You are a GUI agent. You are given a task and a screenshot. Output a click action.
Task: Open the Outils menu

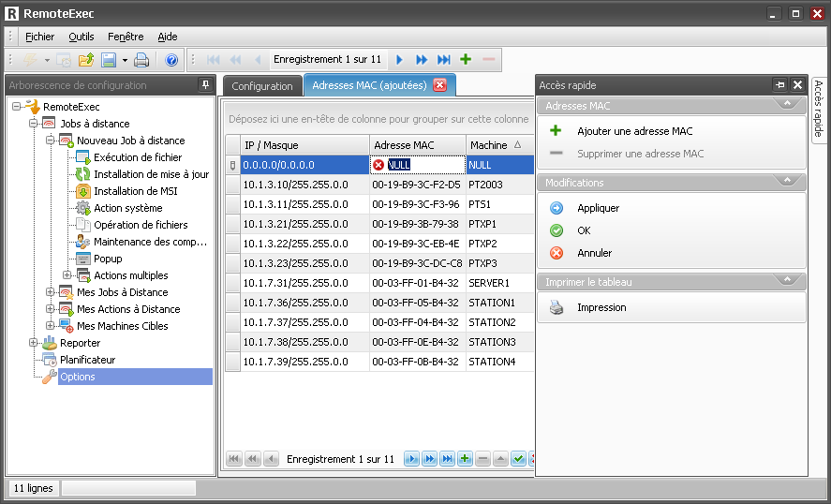click(82, 37)
